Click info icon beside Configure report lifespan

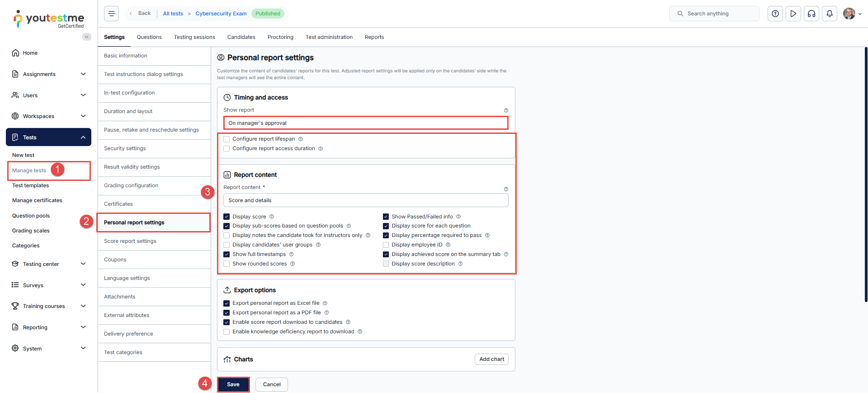301,139
